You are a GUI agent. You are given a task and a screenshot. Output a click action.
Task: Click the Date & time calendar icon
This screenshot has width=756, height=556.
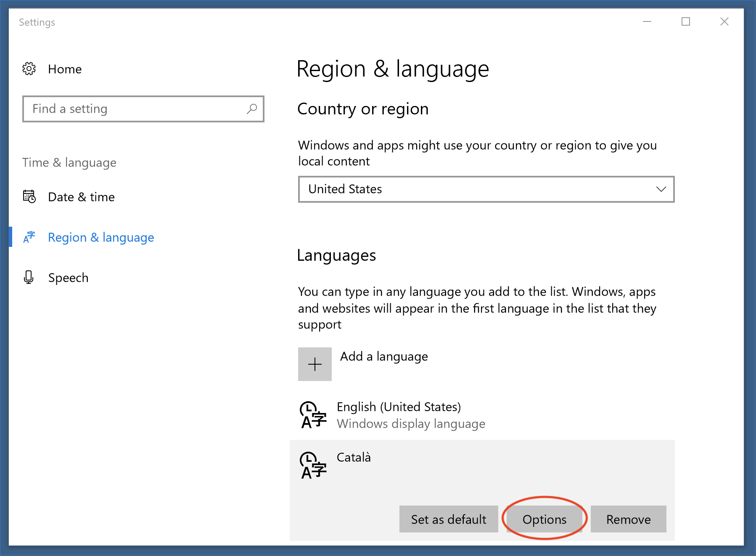coord(29,196)
